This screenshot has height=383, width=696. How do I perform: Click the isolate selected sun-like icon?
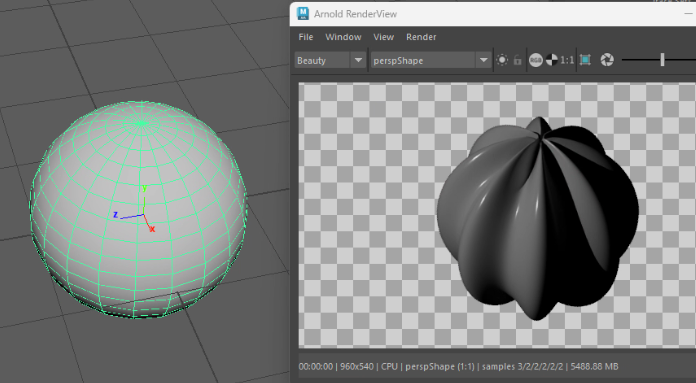coord(502,60)
